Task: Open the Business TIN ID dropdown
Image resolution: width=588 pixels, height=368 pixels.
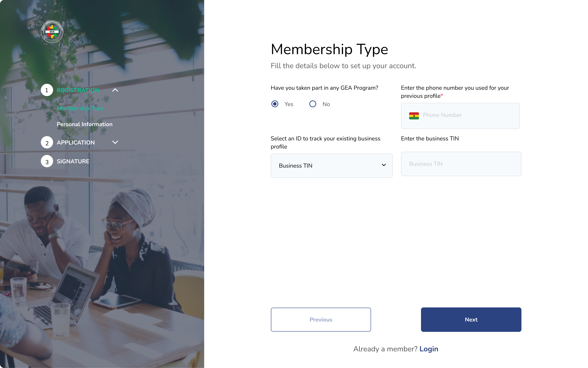Action: 331,165
